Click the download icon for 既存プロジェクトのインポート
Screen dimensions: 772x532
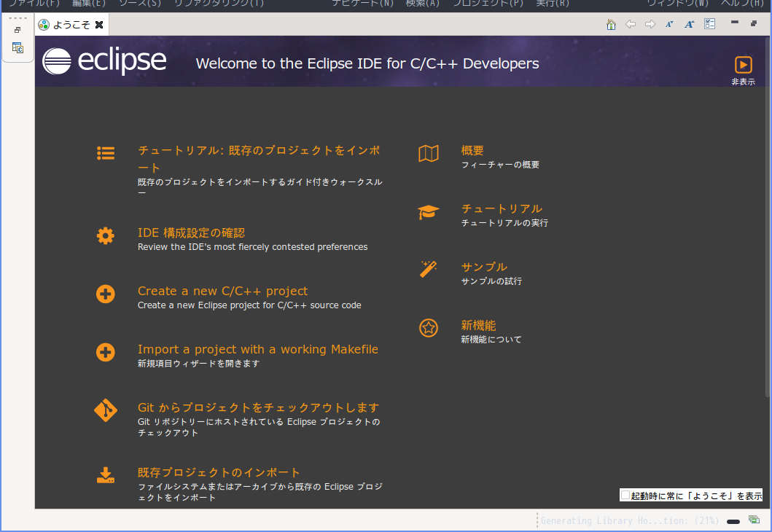click(106, 475)
